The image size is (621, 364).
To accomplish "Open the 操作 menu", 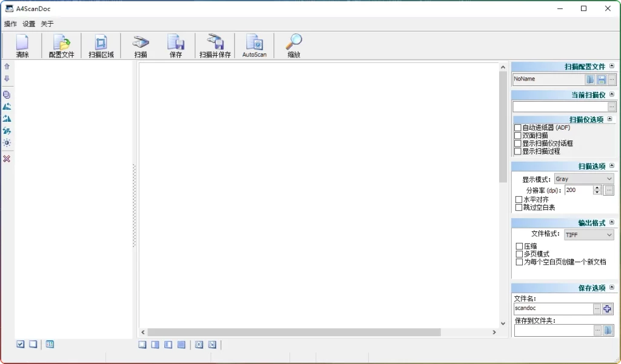I will (10, 24).
